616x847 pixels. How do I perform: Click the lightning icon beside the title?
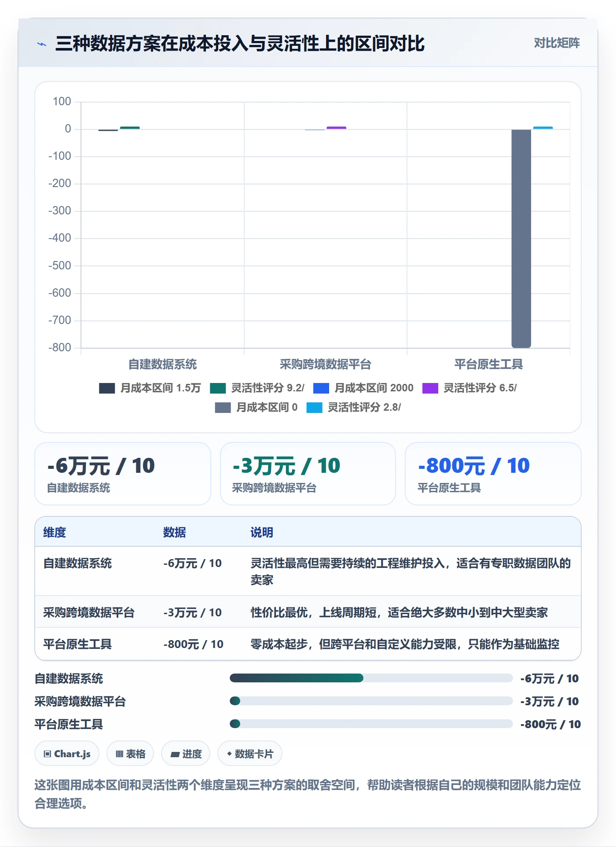click(x=42, y=44)
